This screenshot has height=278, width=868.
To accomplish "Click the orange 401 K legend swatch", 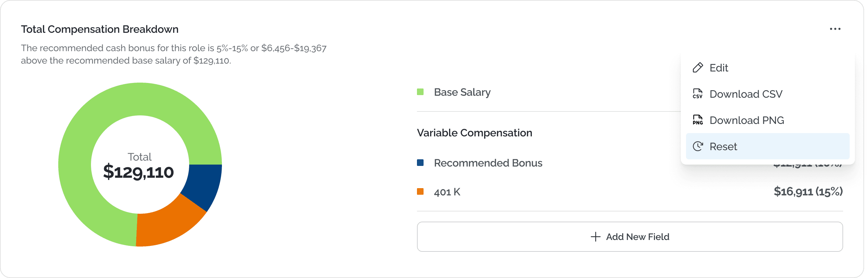I will click(x=420, y=192).
